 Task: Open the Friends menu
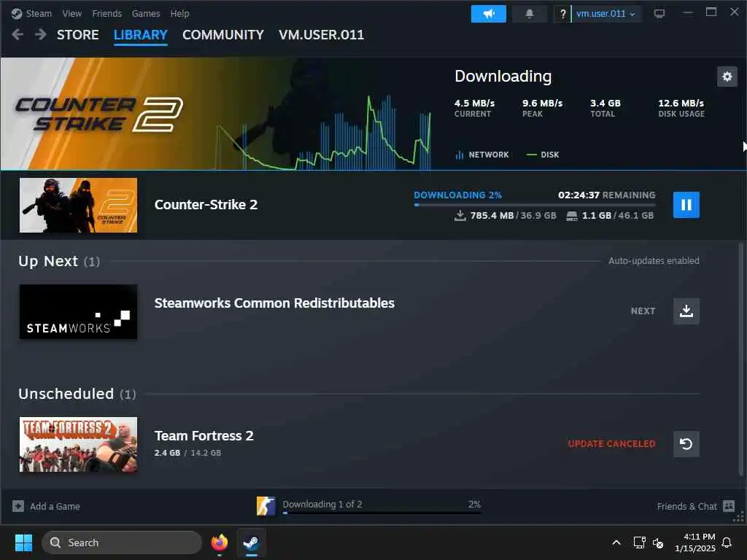pyautogui.click(x=107, y=13)
